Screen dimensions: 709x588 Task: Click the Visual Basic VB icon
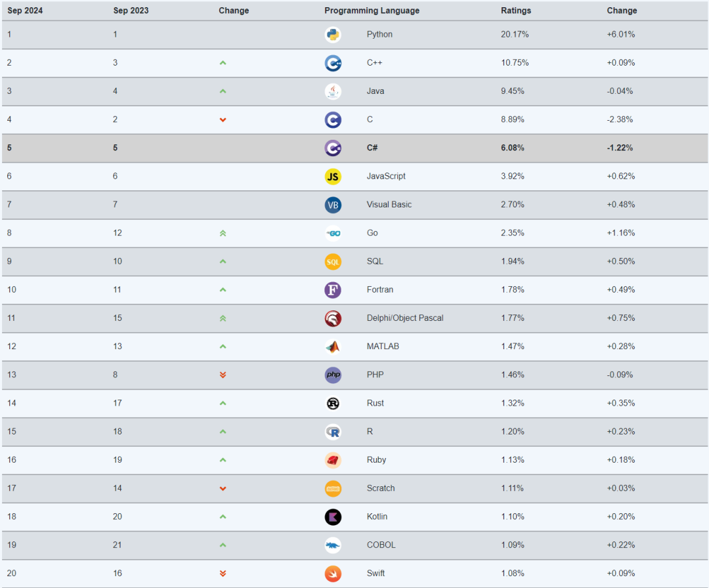333,205
